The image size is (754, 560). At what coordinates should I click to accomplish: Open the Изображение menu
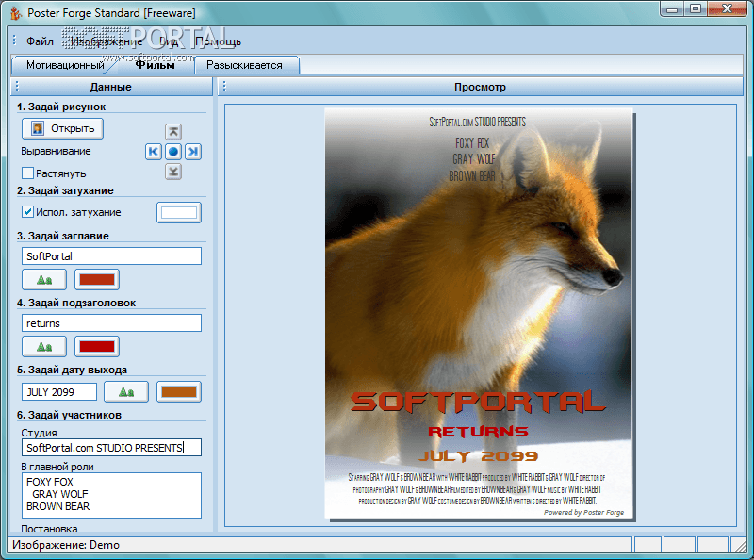coord(107,41)
